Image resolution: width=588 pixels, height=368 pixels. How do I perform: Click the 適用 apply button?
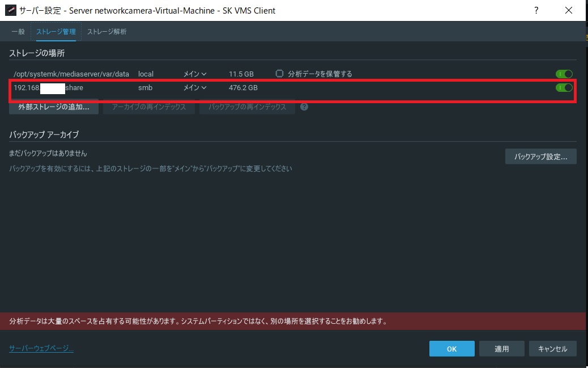pos(502,349)
